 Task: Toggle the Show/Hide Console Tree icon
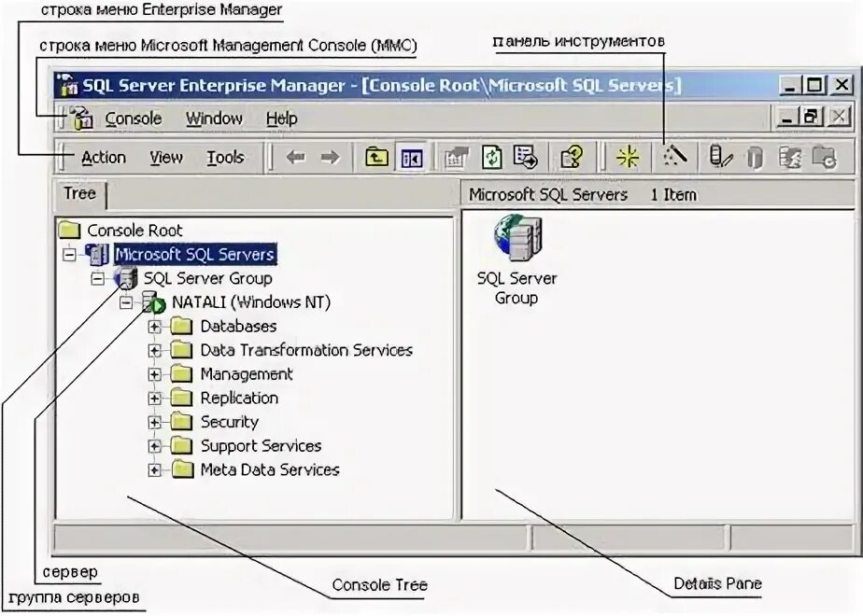coord(411,159)
